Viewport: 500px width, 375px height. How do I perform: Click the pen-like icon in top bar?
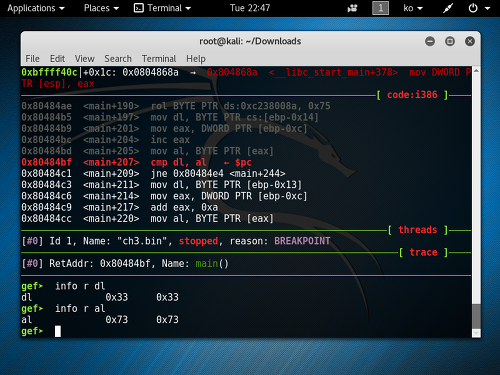click(x=448, y=8)
